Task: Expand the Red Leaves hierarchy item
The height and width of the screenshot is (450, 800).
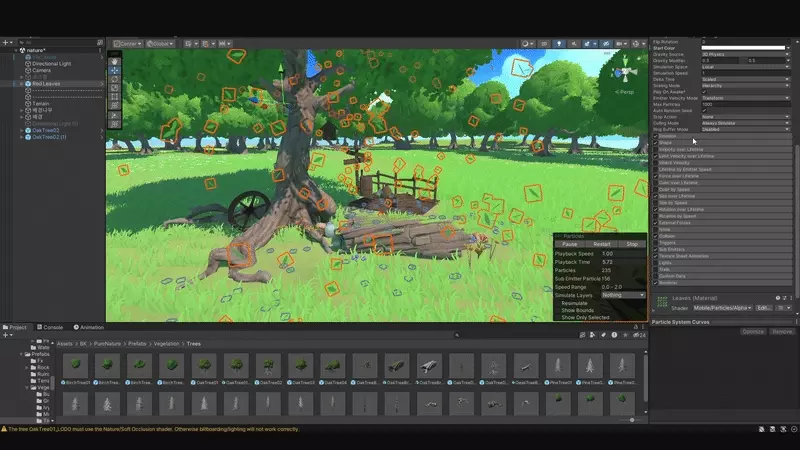Action: pyautogui.click(x=22, y=84)
